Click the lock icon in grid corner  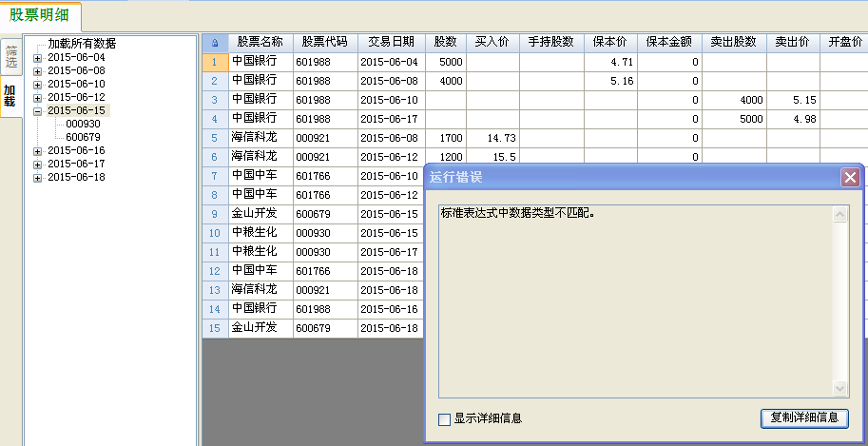click(216, 43)
